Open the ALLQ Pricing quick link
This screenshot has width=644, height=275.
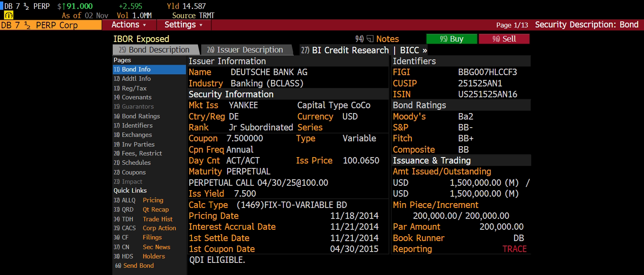(x=138, y=200)
